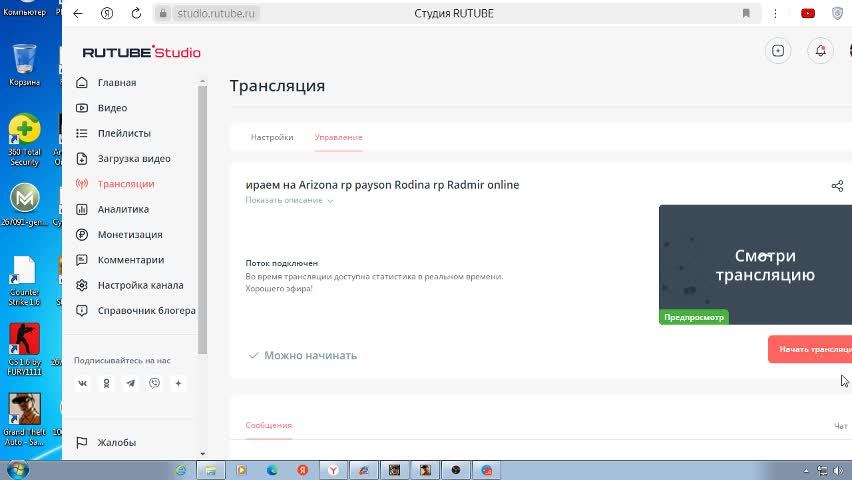Select the Чат tab
The height and width of the screenshot is (480, 852).
(x=841, y=426)
